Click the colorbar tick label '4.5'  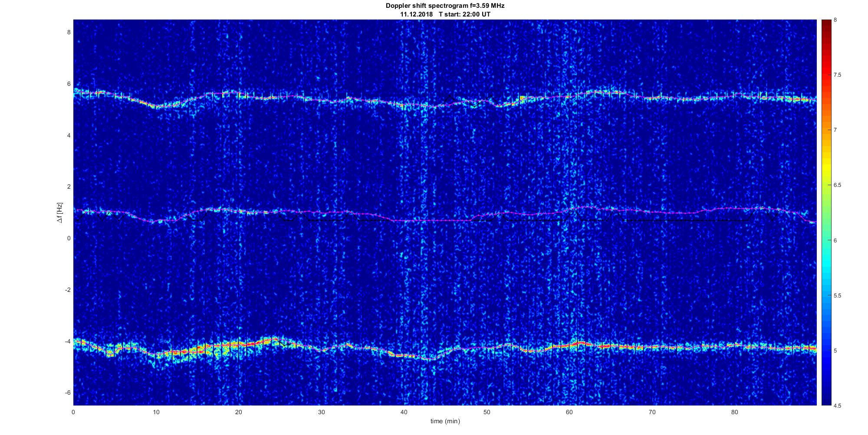[x=837, y=406]
